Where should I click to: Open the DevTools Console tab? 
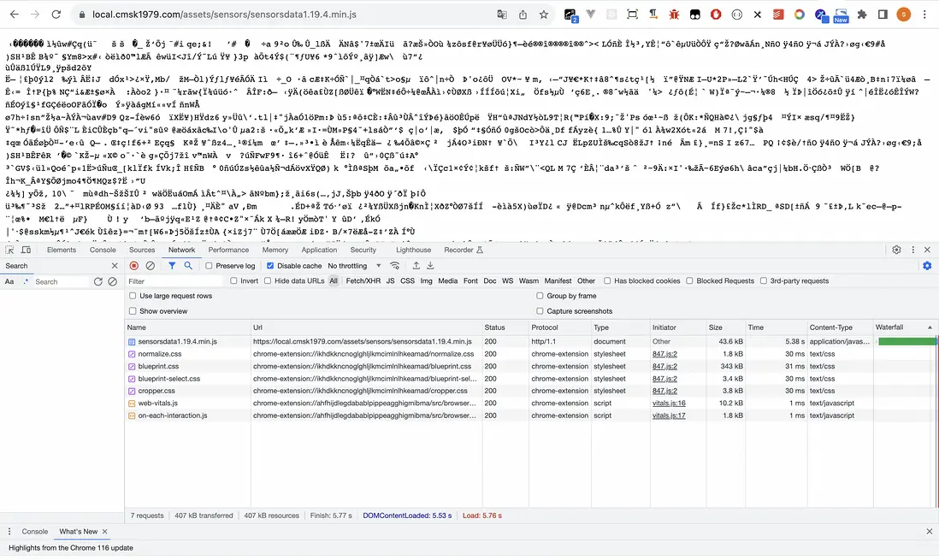(x=103, y=250)
